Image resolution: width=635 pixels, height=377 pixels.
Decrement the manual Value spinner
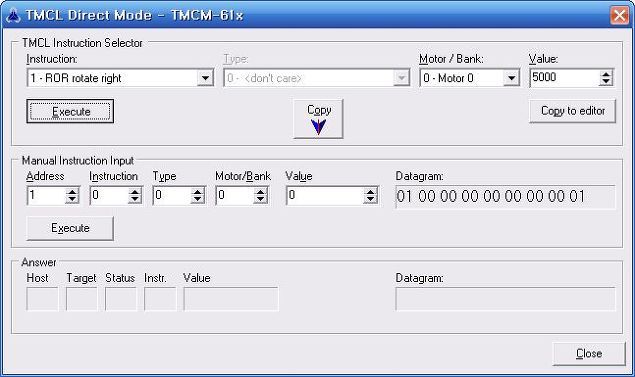pyautogui.click(x=370, y=200)
